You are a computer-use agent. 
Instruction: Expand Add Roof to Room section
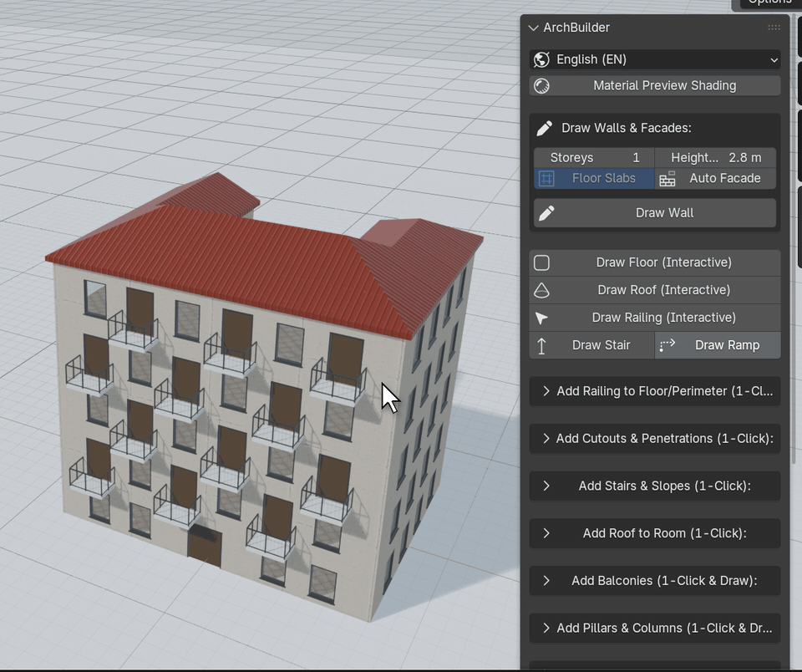[655, 533]
